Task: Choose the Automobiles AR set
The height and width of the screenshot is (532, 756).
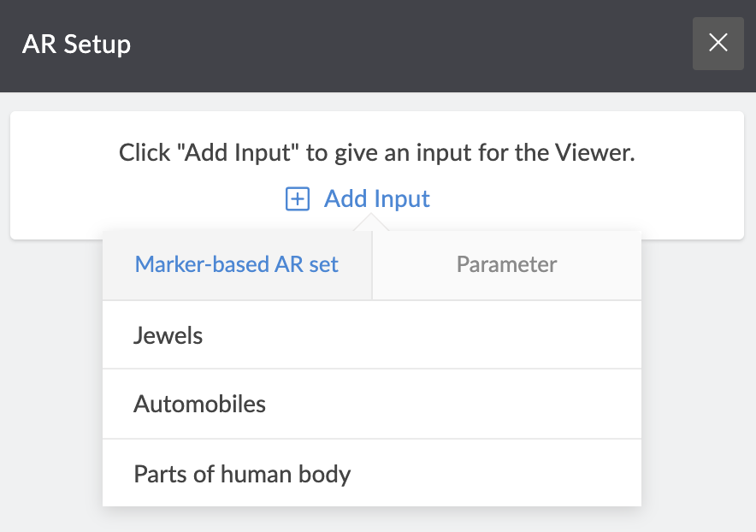Action: 199,404
